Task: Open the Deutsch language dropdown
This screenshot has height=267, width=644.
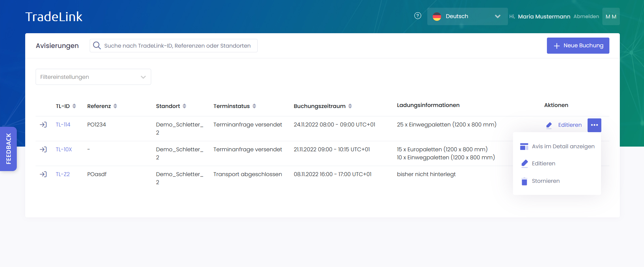Action: (x=467, y=16)
